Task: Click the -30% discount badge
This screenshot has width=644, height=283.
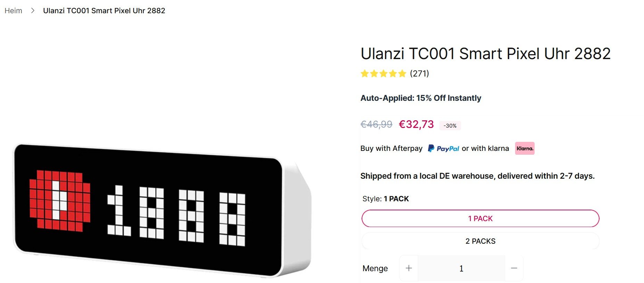Action: click(x=450, y=126)
